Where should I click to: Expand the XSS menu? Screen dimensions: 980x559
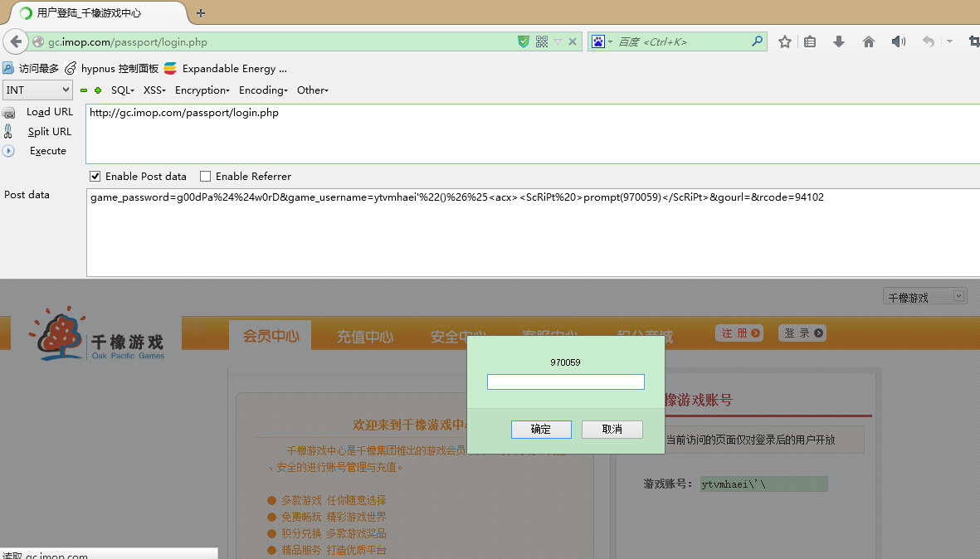(x=154, y=90)
